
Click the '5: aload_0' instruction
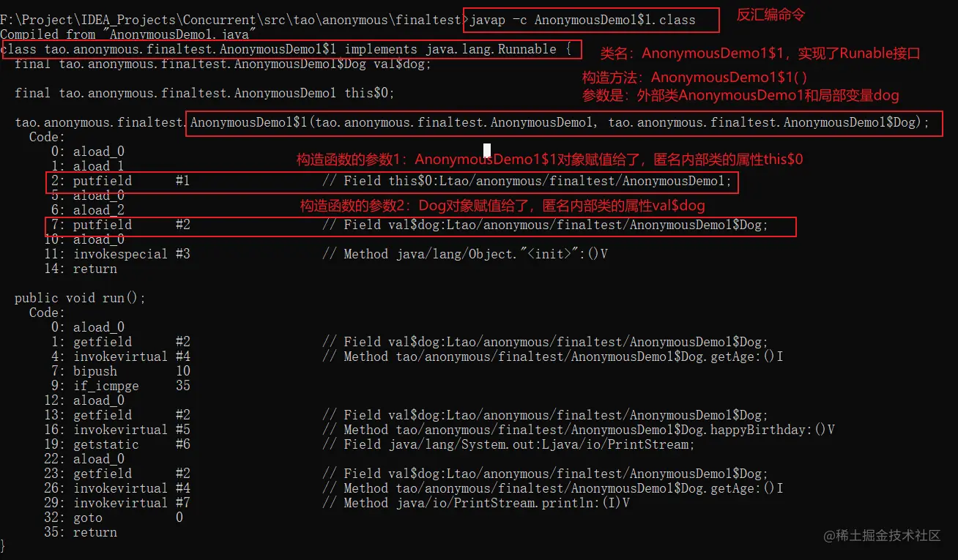click(88, 195)
